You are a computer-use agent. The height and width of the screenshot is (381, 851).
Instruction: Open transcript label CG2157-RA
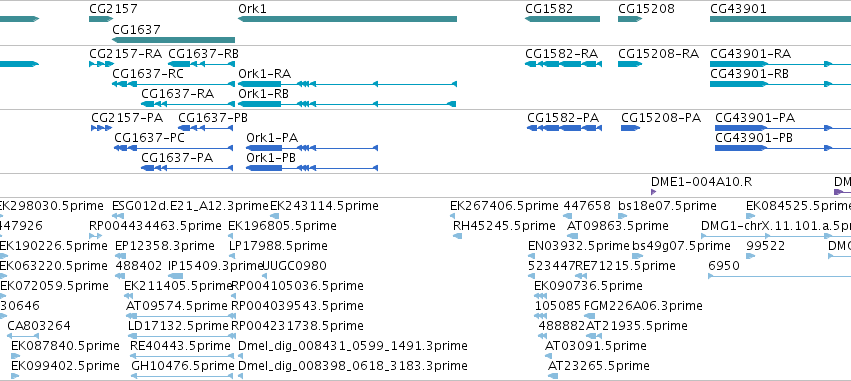(x=125, y=54)
